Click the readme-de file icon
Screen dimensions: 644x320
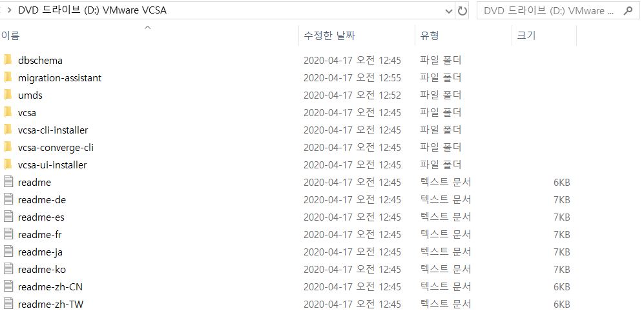point(8,200)
